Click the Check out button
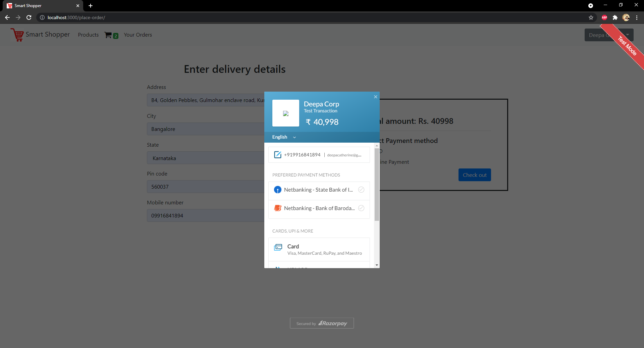 click(475, 175)
